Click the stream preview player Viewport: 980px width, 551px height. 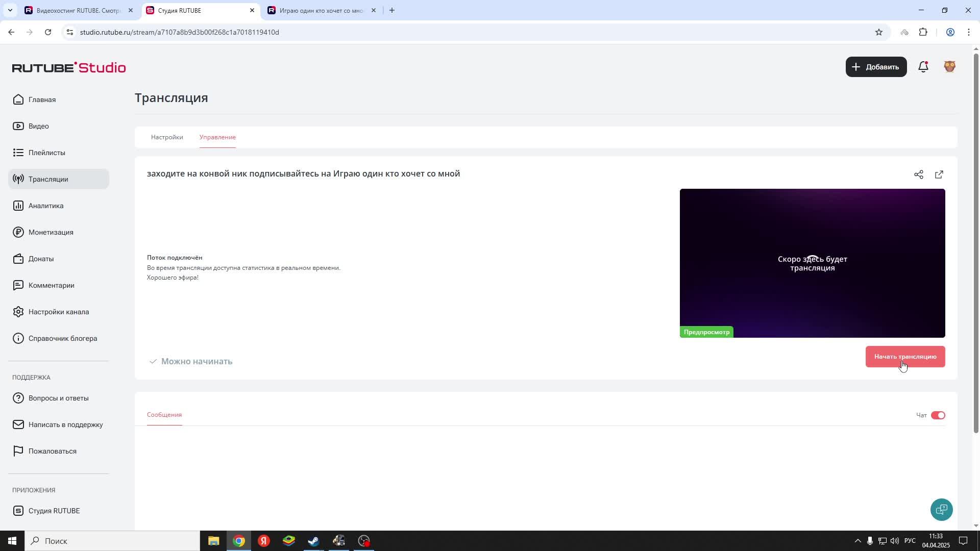pos(813,263)
